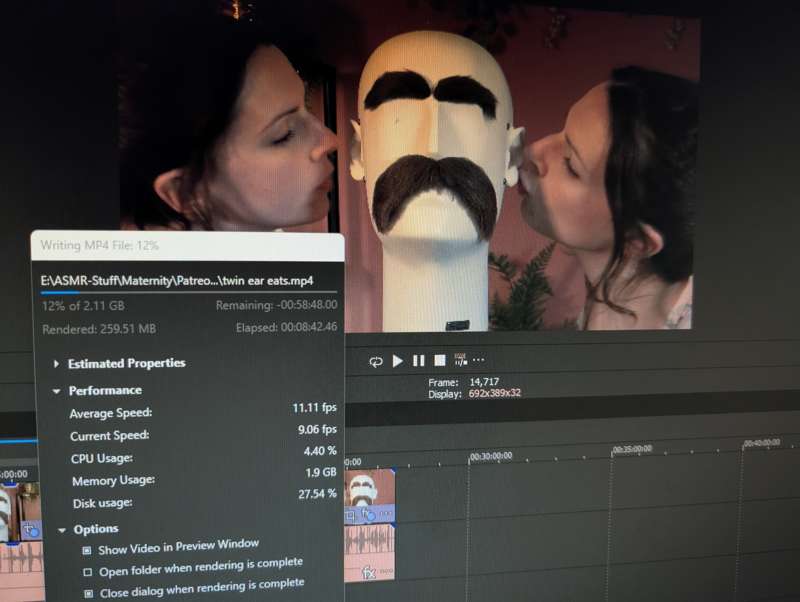The image size is (800, 602).
Task: Pause the video preview
Action: coord(418,361)
